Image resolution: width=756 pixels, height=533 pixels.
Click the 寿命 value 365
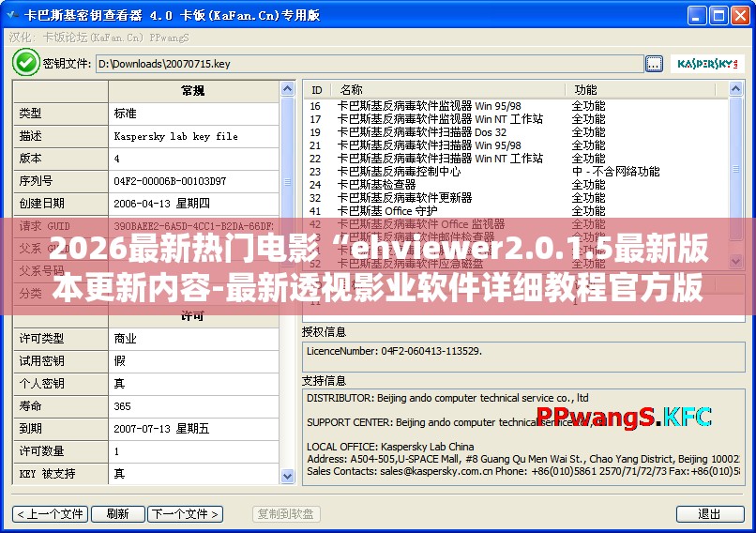pos(122,406)
